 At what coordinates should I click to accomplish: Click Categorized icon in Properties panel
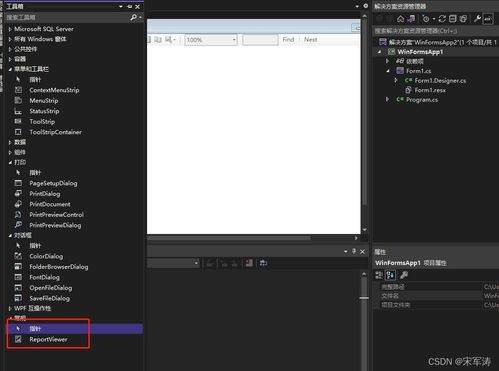click(379, 275)
